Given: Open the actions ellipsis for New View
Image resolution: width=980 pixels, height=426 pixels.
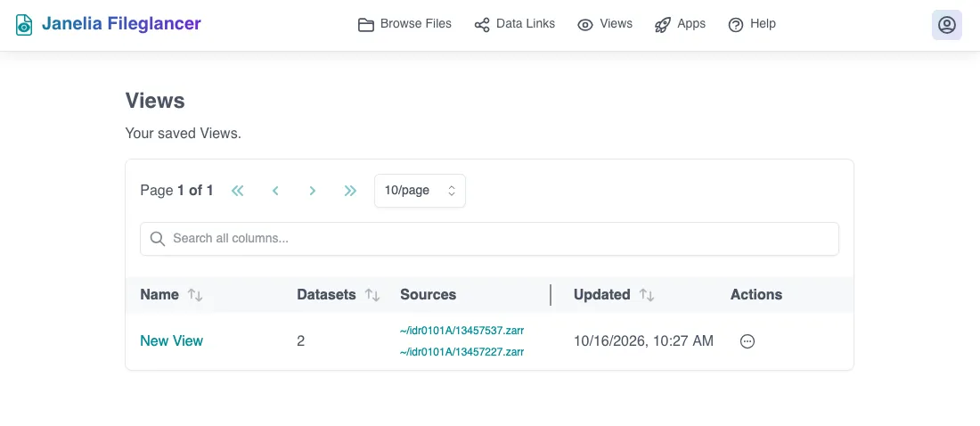Looking at the screenshot, I should 747,341.
